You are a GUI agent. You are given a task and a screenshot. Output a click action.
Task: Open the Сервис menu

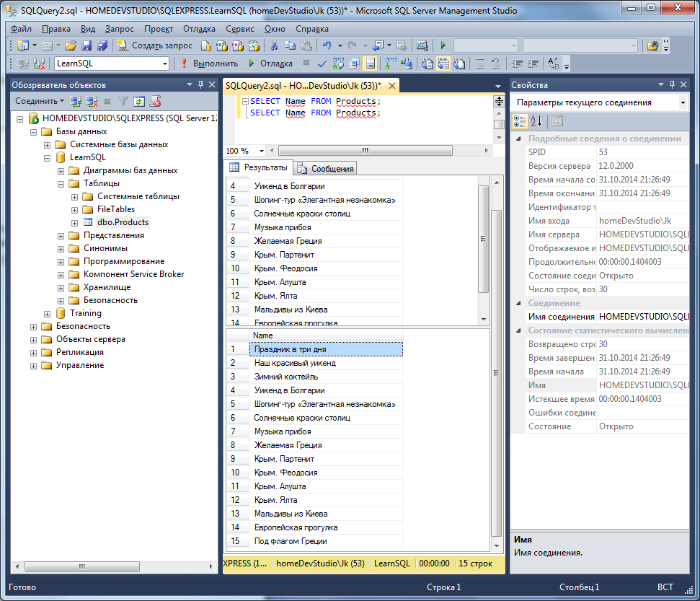pyautogui.click(x=240, y=29)
